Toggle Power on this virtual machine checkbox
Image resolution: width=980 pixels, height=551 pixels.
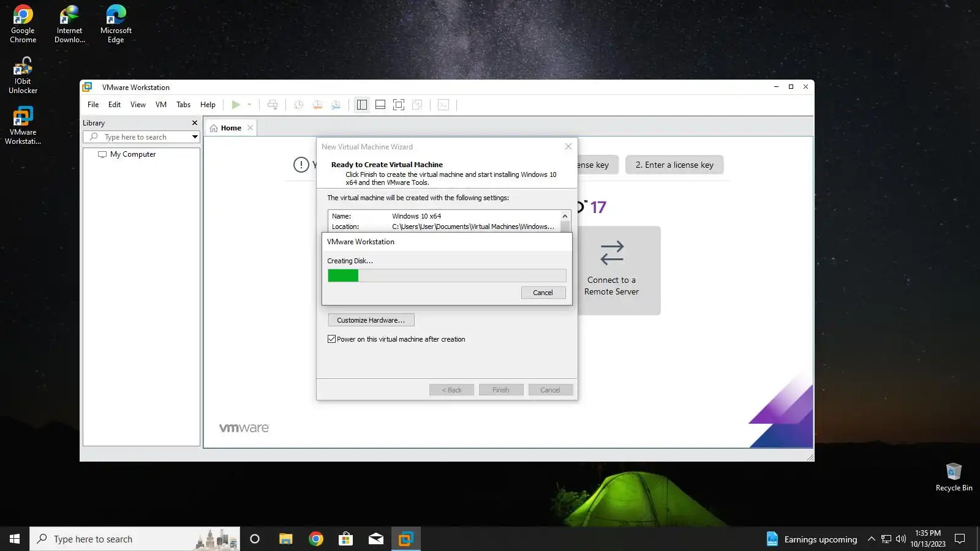pyautogui.click(x=332, y=339)
